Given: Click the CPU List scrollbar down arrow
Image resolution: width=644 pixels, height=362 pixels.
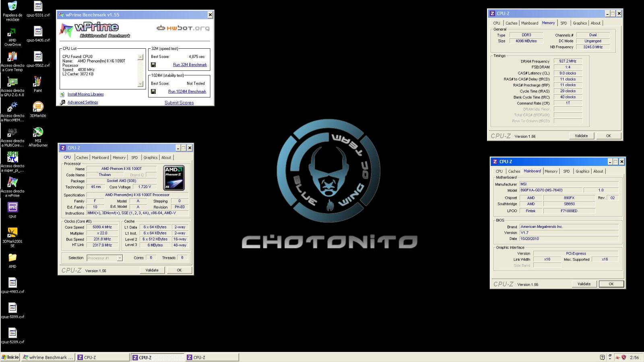Looking at the screenshot, I should 140,84.
